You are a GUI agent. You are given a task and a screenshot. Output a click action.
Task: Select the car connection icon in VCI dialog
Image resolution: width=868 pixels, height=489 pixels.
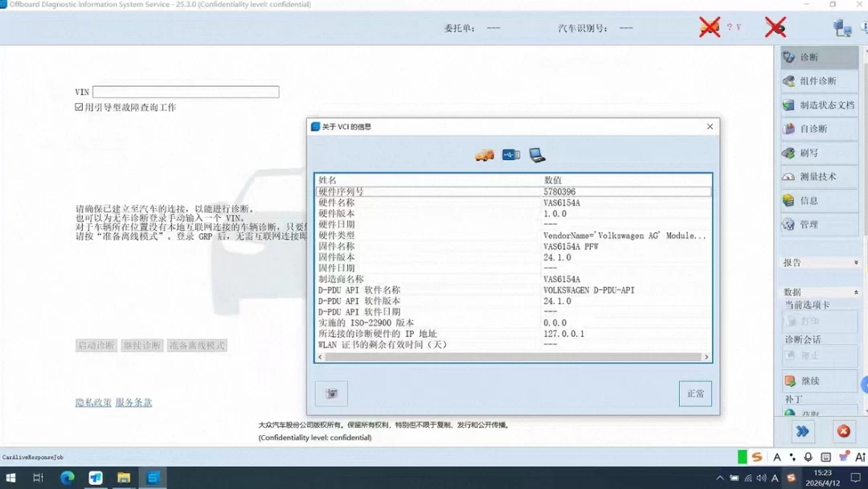485,154
